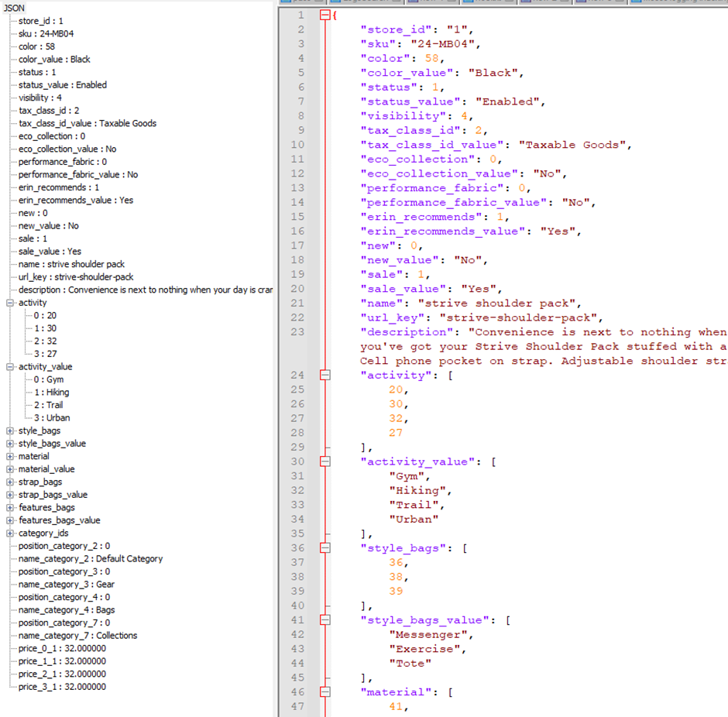Screen dimensions: 728x717
Task: Fold the "style_bags" array in editor
Action: tap(325, 548)
